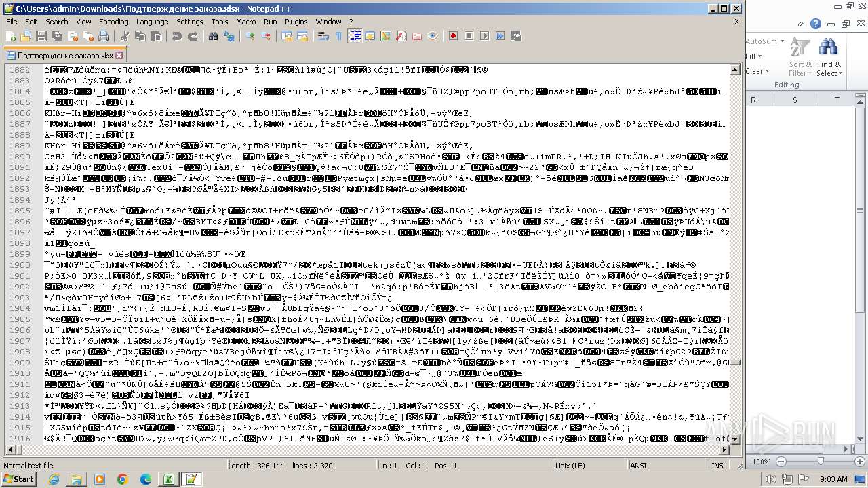Screen dimensions: 868x488
Task: Toggle word wrap toolbar button
Action: click(324, 36)
